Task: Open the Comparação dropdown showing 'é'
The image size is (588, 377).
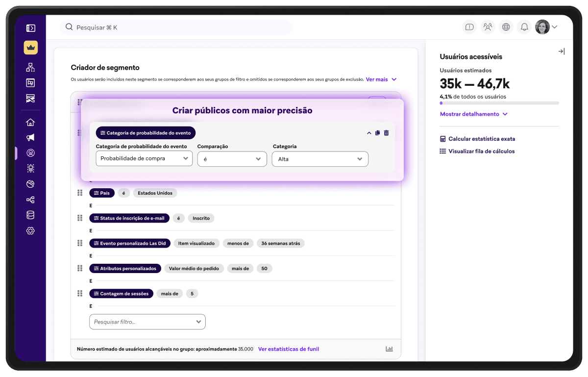Action: [232, 159]
